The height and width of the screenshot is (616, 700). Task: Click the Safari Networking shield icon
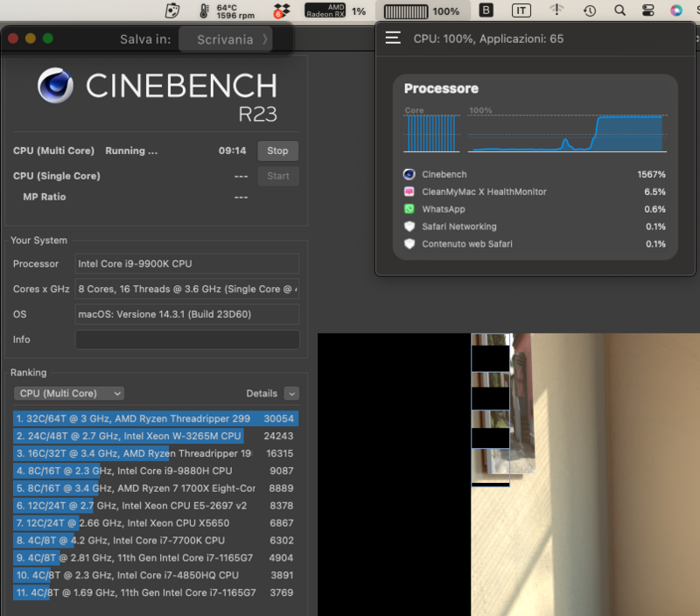[409, 227]
